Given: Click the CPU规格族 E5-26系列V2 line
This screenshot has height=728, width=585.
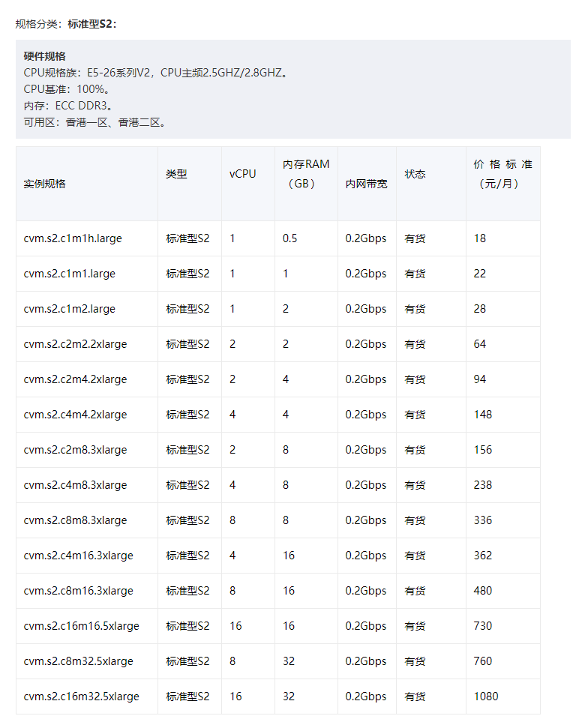Looking at the screenshot, I should (157, 73).
